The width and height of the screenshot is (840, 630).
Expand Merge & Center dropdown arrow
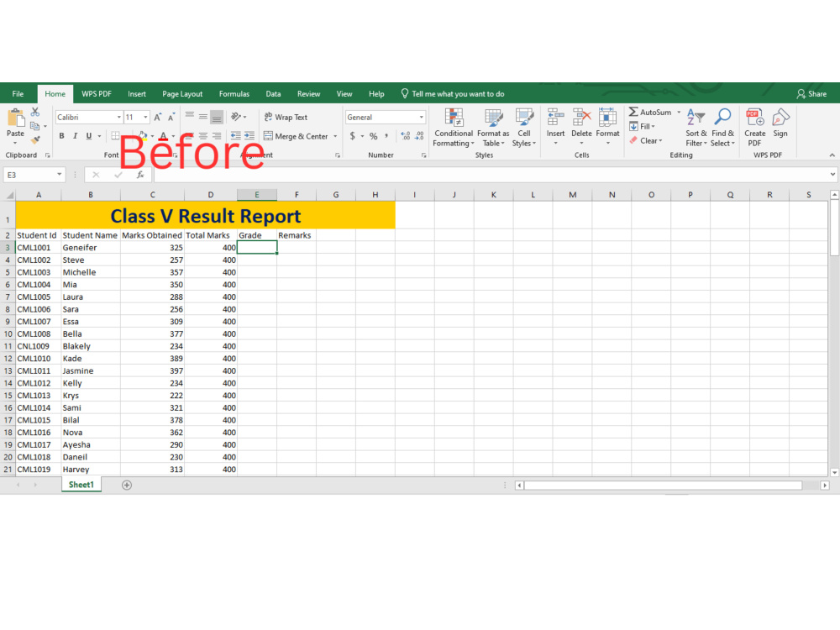(335, 136)
